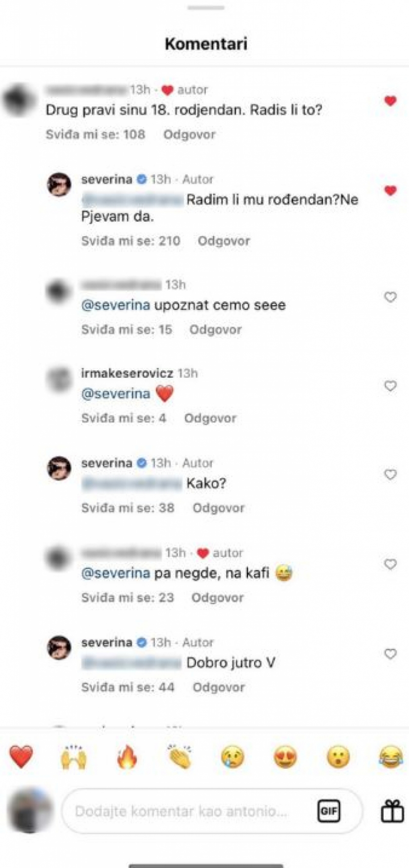Open the GIF picker in the comment field
Image resolution: width=409 pixels, height=868 pixels.
coord(329,811)
